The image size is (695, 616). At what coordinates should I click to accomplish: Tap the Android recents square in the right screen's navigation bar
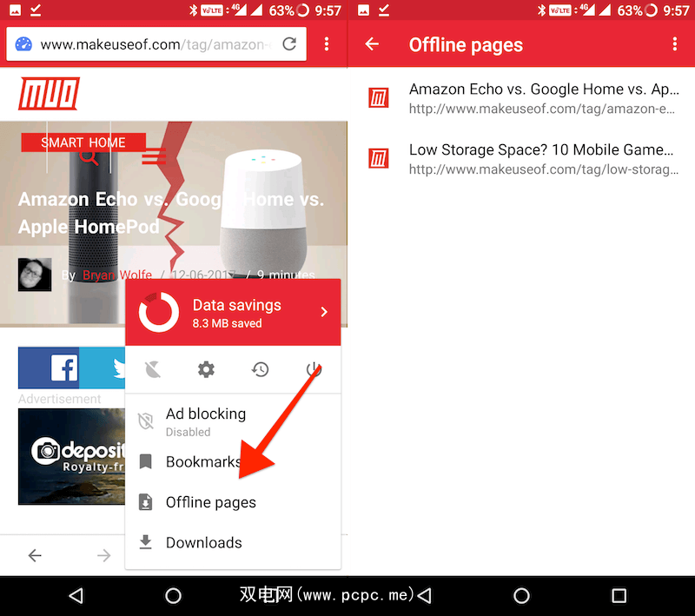(x=619, y=596)
